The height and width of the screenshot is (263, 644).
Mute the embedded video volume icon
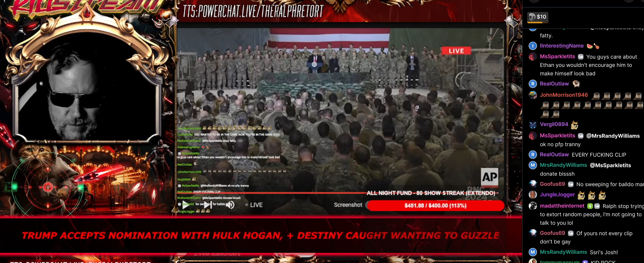(230, 205)
